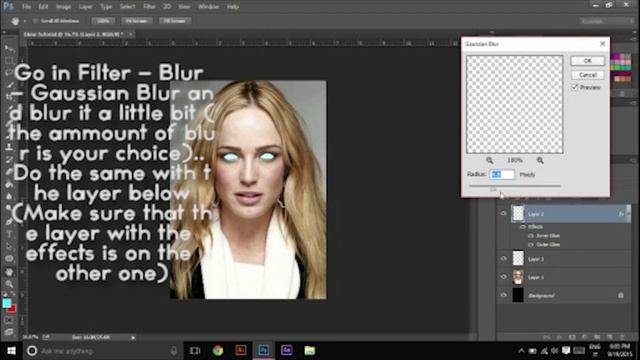Viewport: 640px width, 360px height.
Task: Click the Radius input field
Action: point(502,174)
